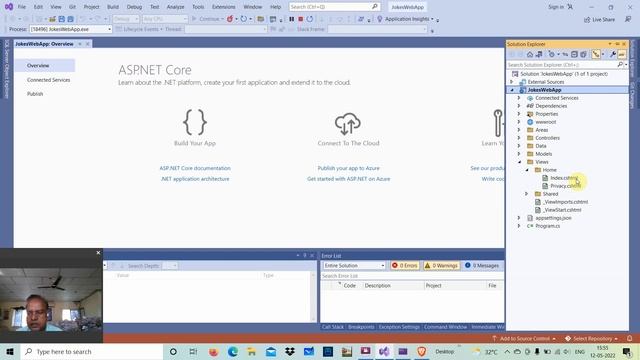This screenshot has width=640, height=360.
Task: Expand the Models folder
Action: click(519, 154)
